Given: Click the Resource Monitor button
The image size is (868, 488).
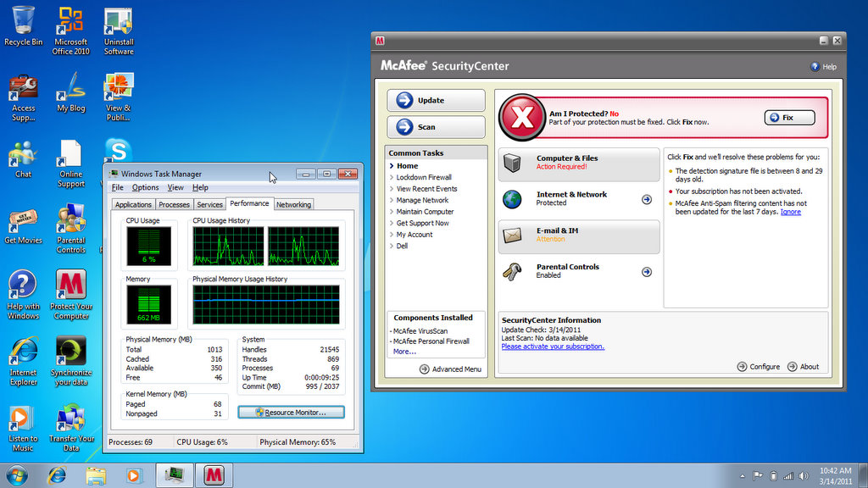Looking at the screenshot, I should coord(292,413).
